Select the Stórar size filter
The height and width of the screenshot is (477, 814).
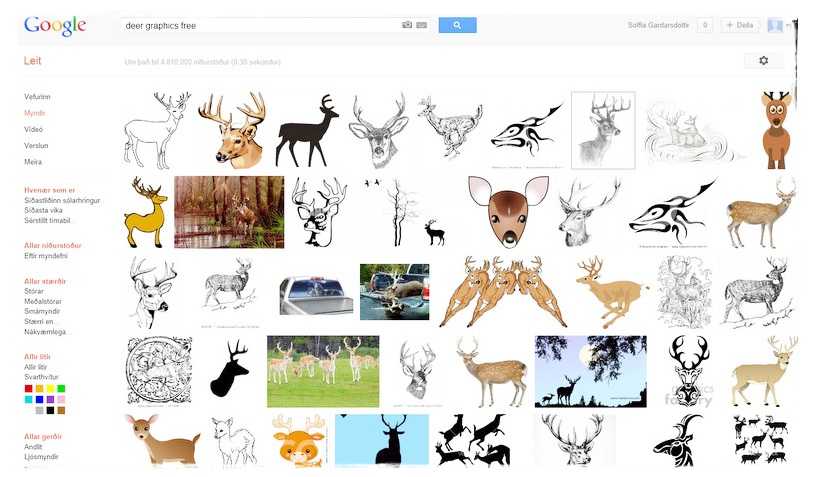point(34,294)
